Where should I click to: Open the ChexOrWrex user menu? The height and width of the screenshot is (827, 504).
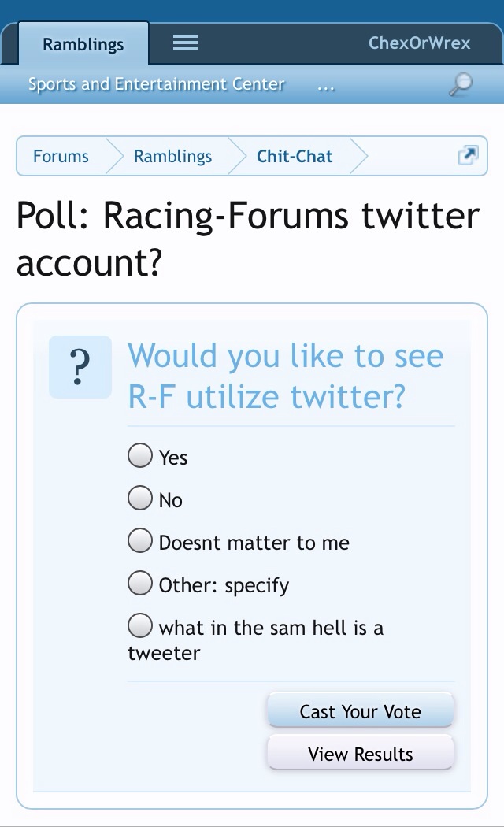[x=419, y=43]
